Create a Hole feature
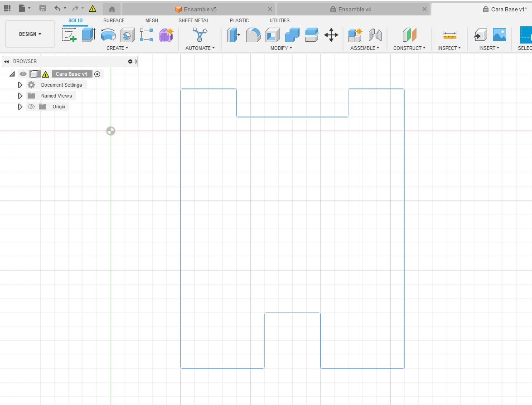Screen dimensions: 532x405 (127, 35)
